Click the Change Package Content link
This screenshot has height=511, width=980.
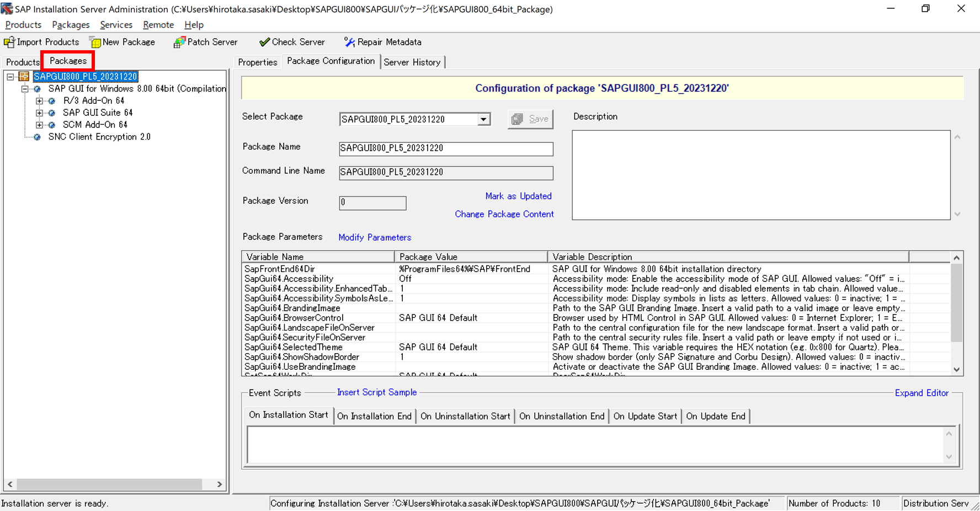click(x=504, y=214)
